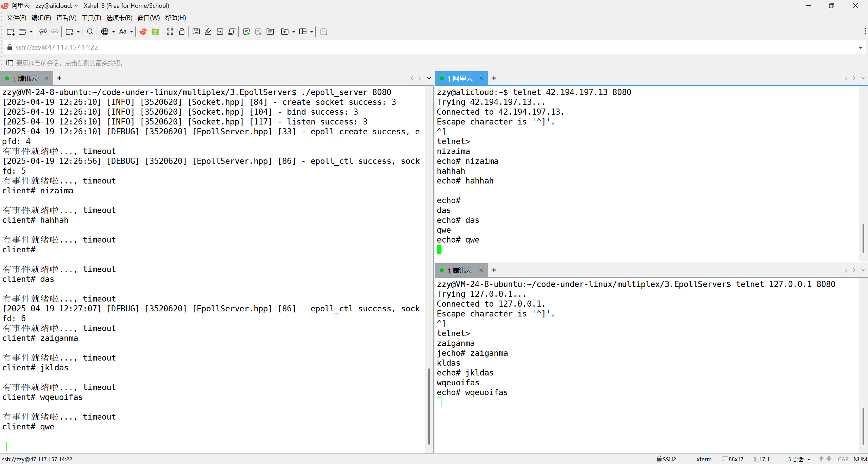The image size is (868, 464).
Task: Switch to the 阿里云 session tab
Action: click(x=460, y=78)
